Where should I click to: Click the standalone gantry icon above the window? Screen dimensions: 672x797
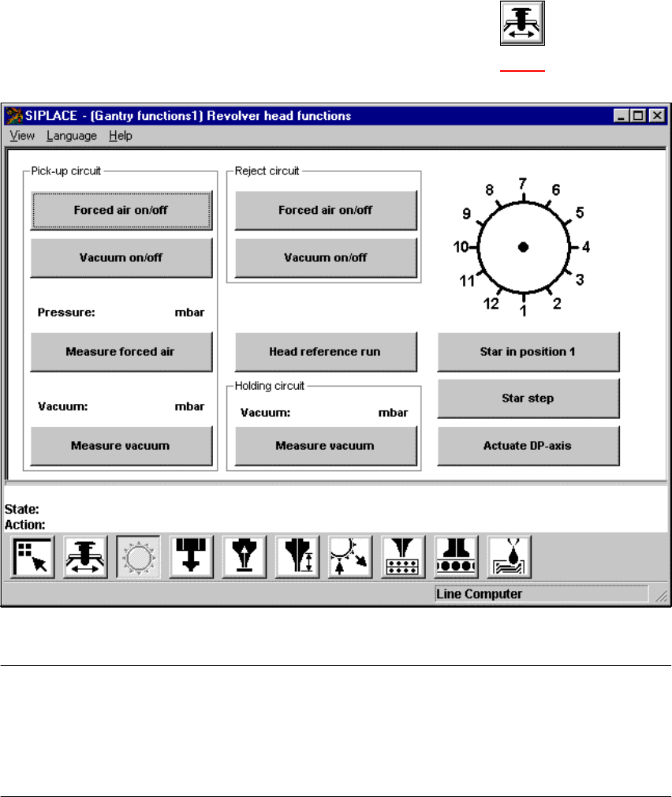[x=522, y=23]
